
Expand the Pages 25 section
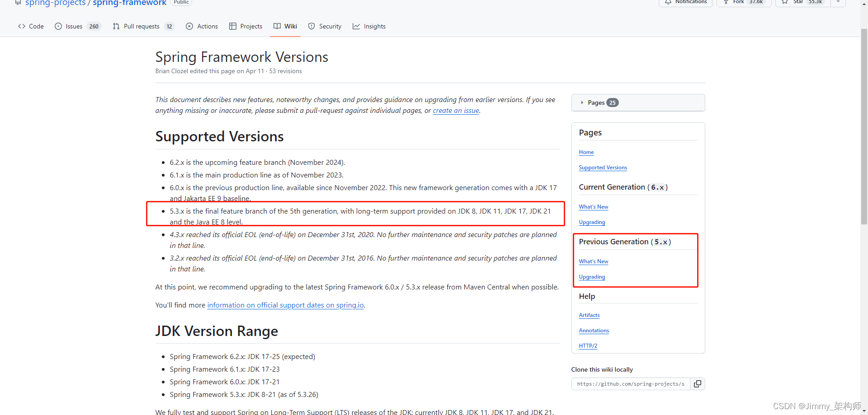(638, 103)
